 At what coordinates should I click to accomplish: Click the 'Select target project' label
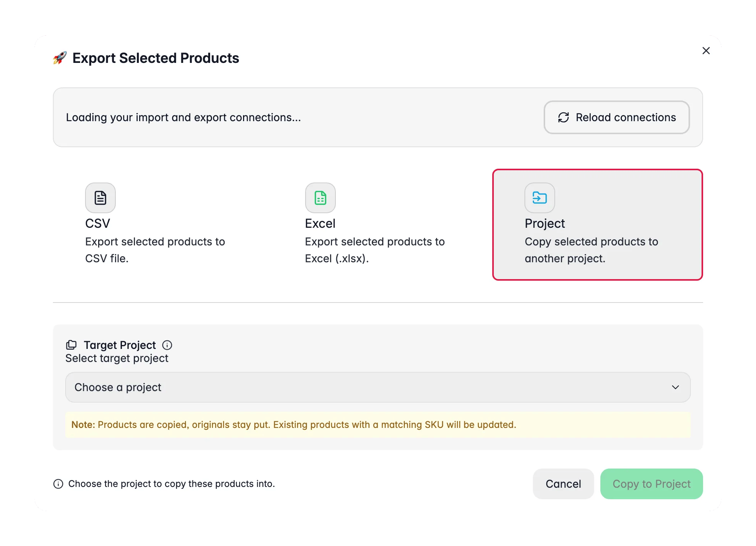pos(117,358)
